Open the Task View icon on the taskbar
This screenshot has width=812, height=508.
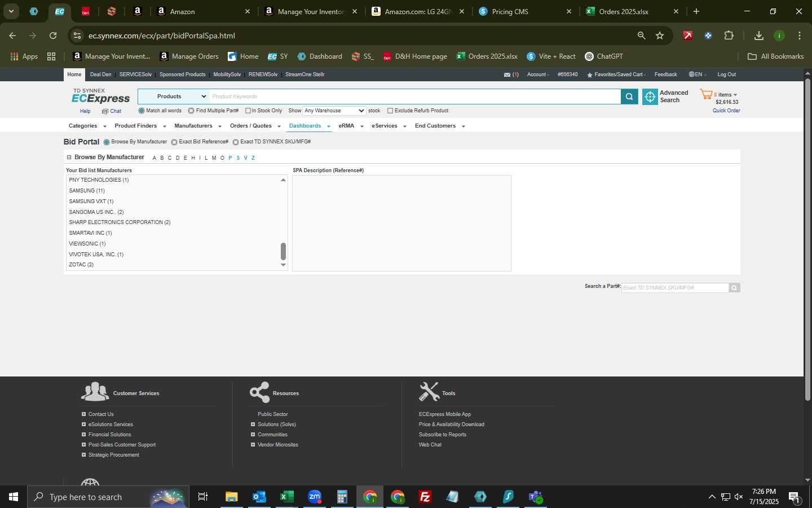(x=202, y=497)
